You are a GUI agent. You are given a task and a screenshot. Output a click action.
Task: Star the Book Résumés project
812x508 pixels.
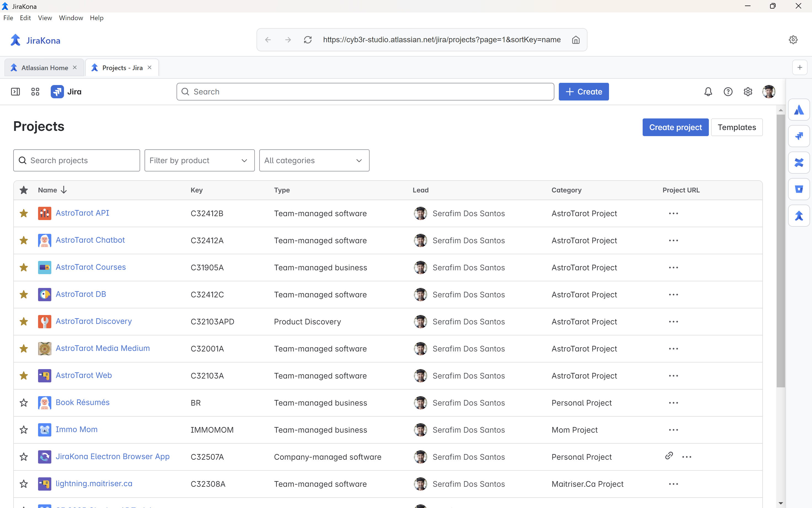[x=23, y=403]
